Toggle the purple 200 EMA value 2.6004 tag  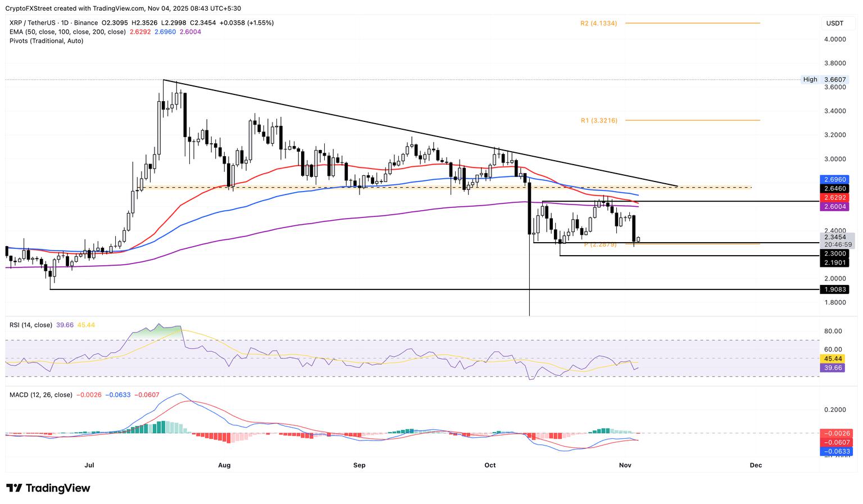pyautogui.click(x=835, y=207)
